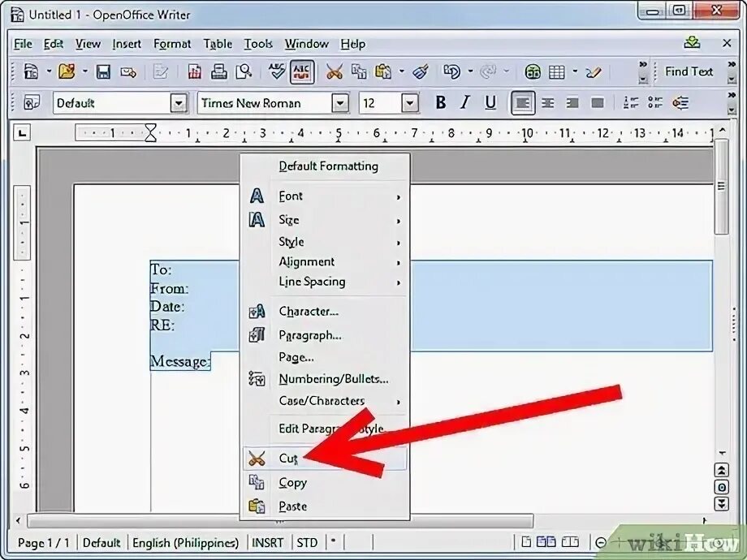Open the paragraph style Default dropdown
This screenshot has width=747, height=560.
pos(178,103)
